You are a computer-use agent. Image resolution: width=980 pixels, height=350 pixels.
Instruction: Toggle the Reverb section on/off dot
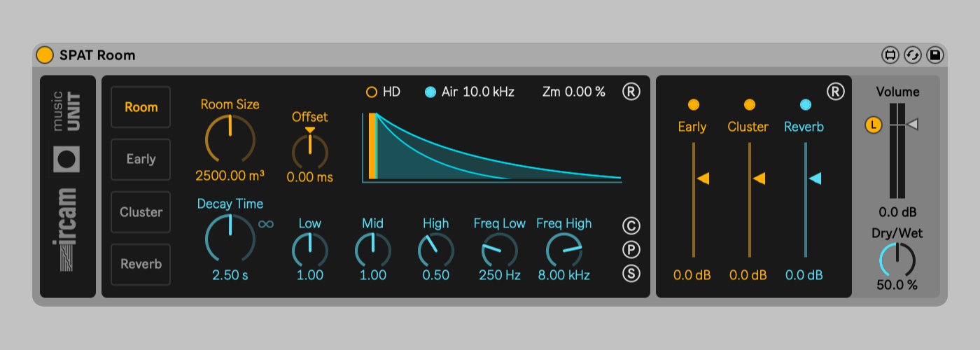805,105
